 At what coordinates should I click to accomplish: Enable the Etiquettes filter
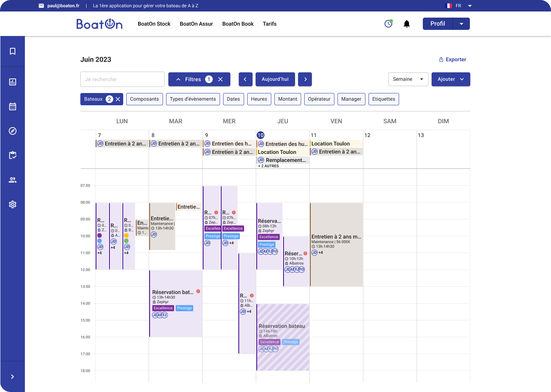(383, 99)
